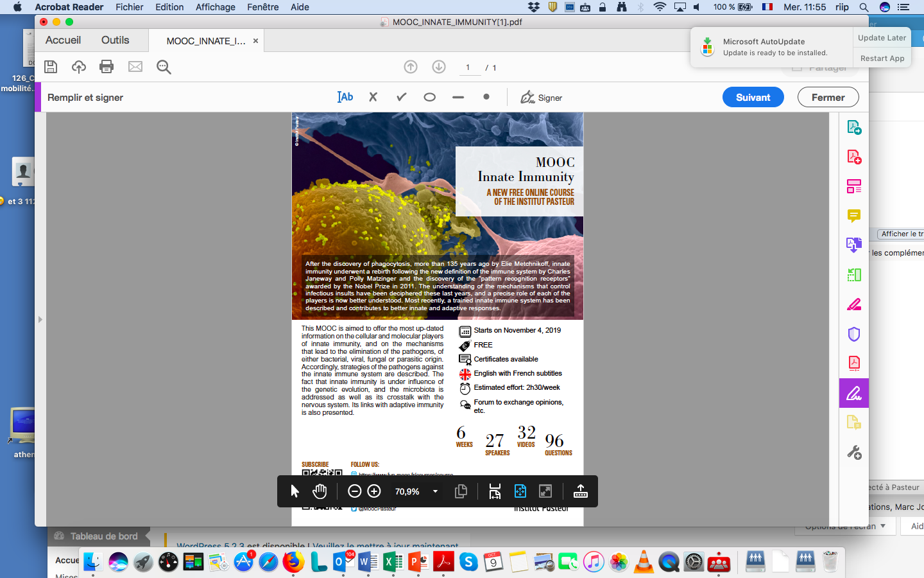Open the Affichage menu
The image size is (924, 578).
point(216,7)
